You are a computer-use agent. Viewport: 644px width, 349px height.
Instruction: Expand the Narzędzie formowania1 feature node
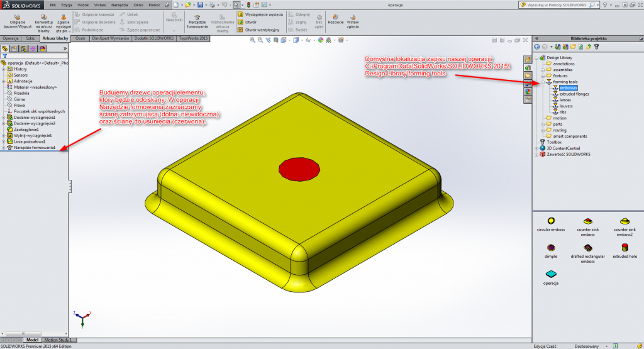[3, 147]
